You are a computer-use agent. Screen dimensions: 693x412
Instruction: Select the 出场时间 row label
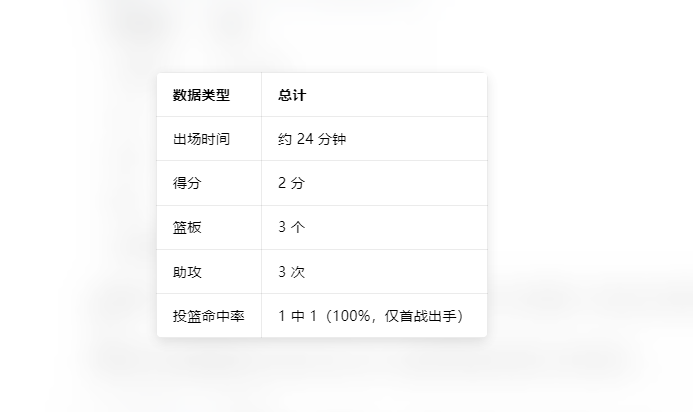(x=201, y=139)
